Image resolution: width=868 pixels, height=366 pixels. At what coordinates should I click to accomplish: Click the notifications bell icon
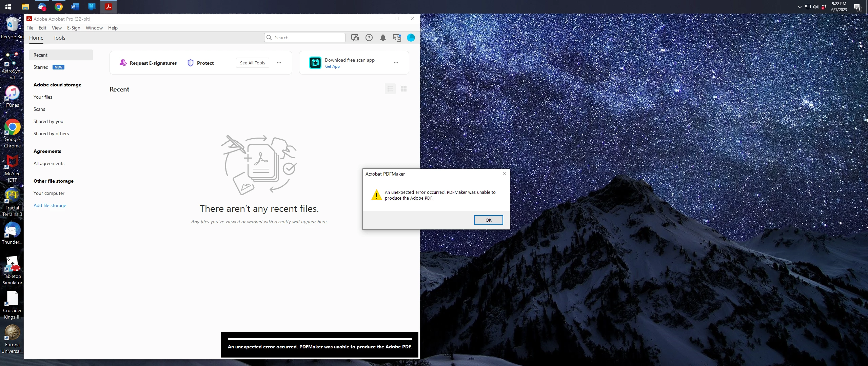383,38
